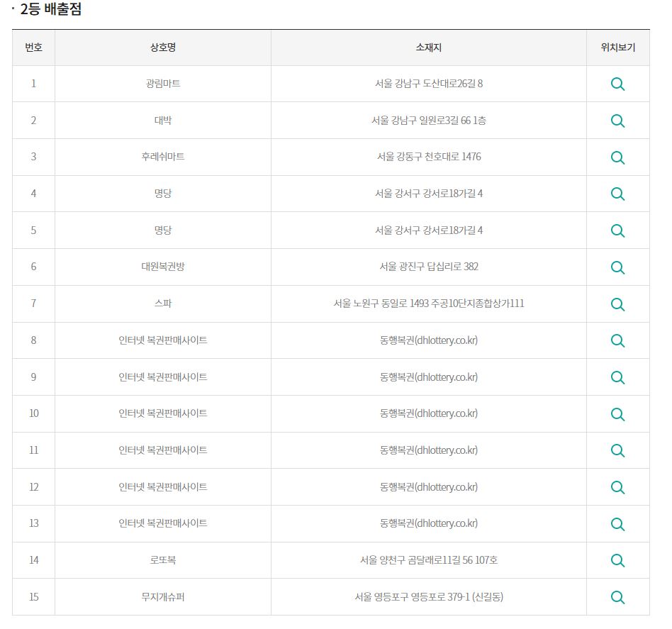The image size is (672, 629).
Task: Click magnifier icon in row number 13
Action: click(617, 524)
